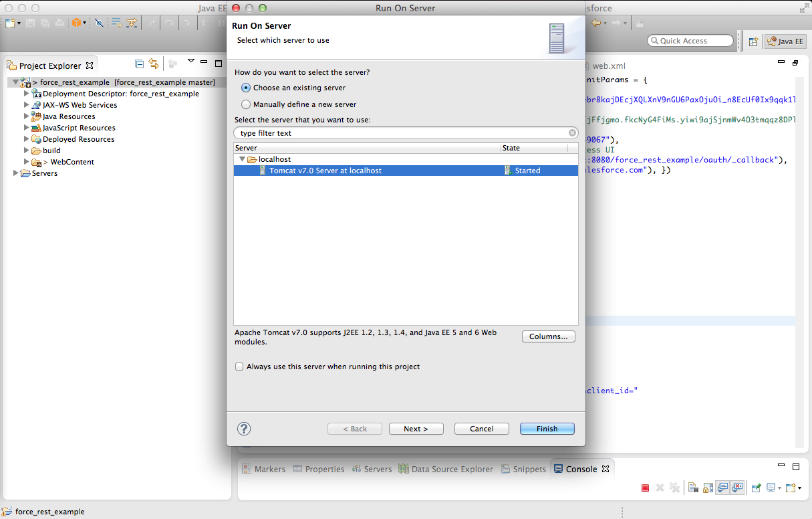Click the Finish button
This screenshot has width=812, height=519.
[x=547, y=429]
